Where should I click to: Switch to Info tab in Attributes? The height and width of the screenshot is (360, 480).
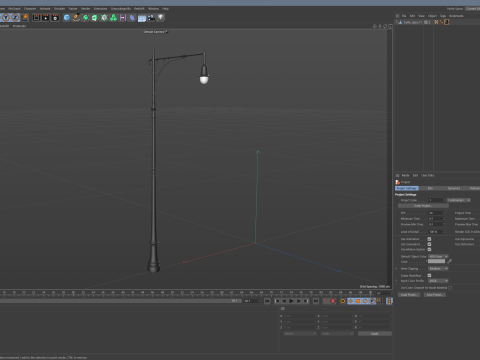[x=430, y=189]
